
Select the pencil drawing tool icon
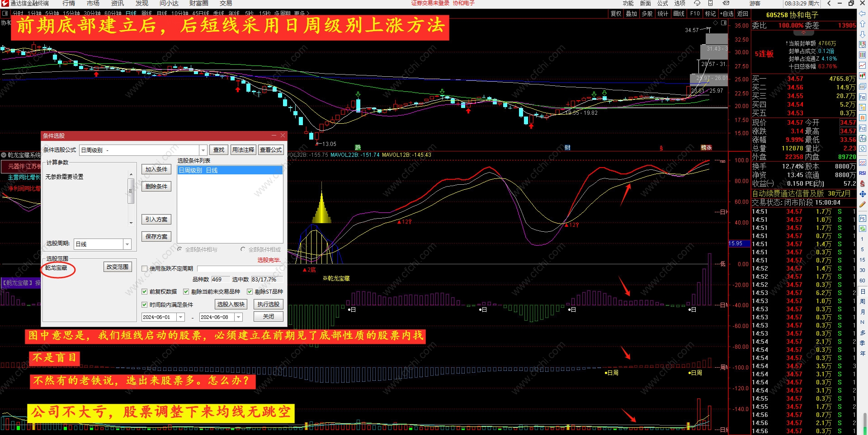(x=862, y=204)
